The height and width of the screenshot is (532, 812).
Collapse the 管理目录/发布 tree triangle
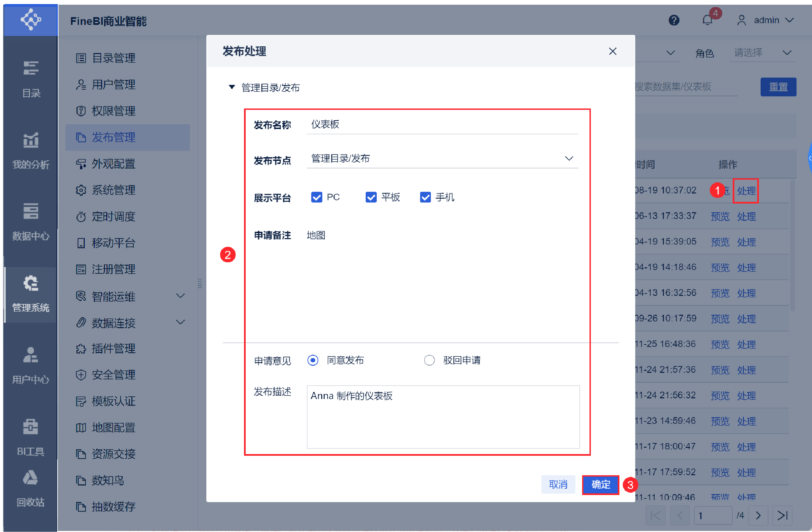(232, 87)
